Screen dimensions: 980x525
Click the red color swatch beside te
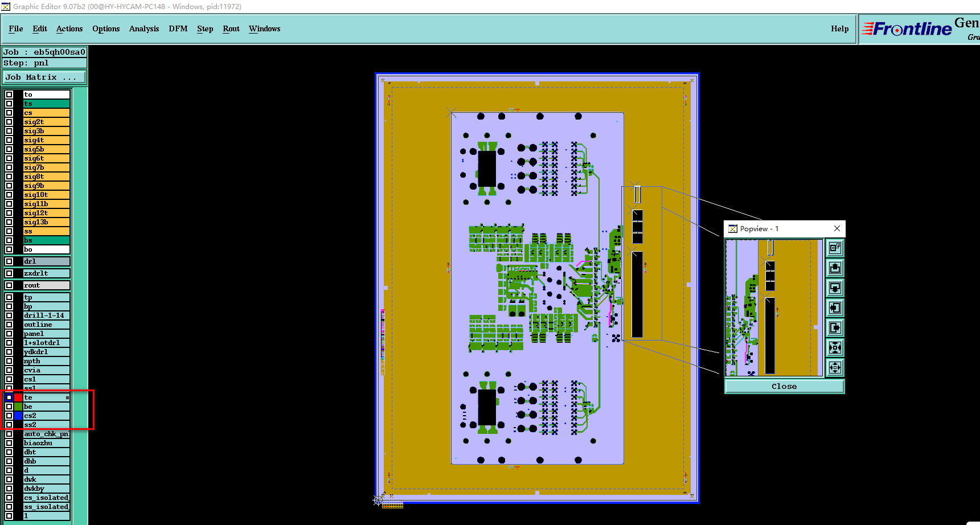18,397
